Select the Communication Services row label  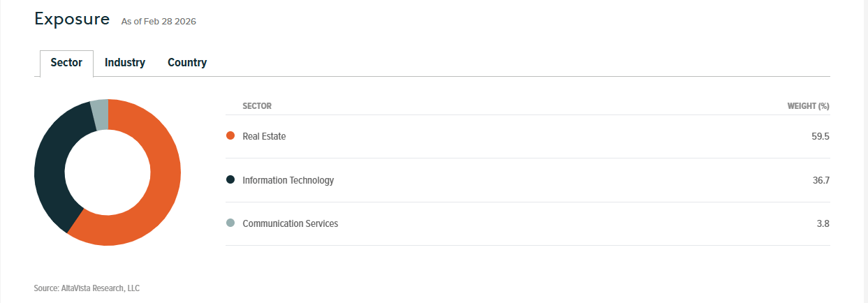[x=290, y=223]
